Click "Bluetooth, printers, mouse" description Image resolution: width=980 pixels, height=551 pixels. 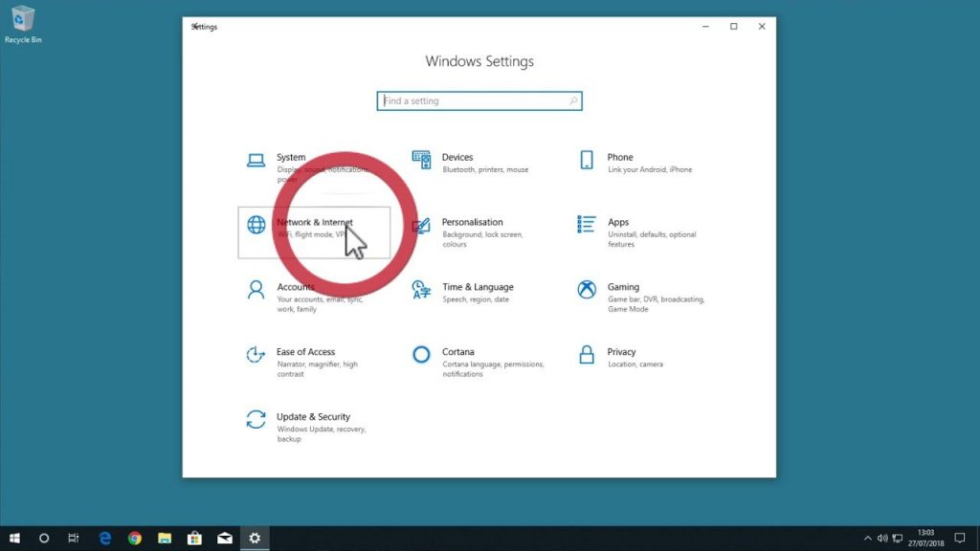(485, 170)
